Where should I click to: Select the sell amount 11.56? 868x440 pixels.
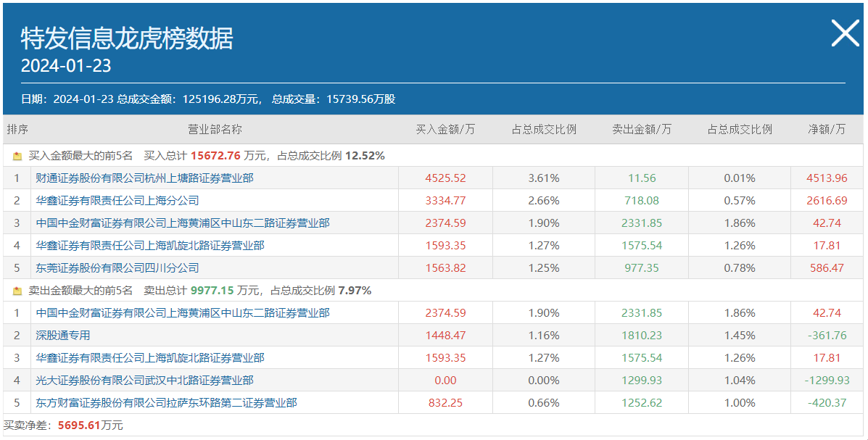642,178
